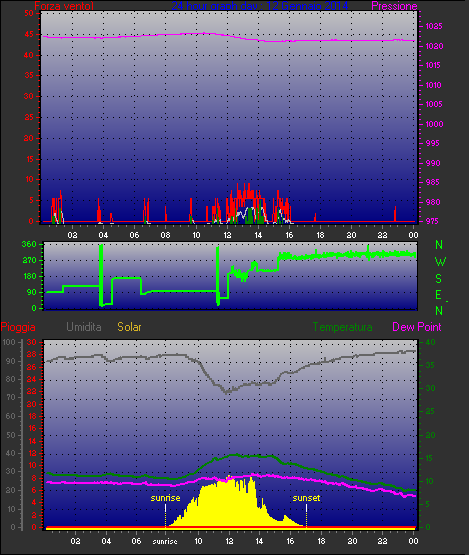Click the 24 hour graph date title

[259, 6]
